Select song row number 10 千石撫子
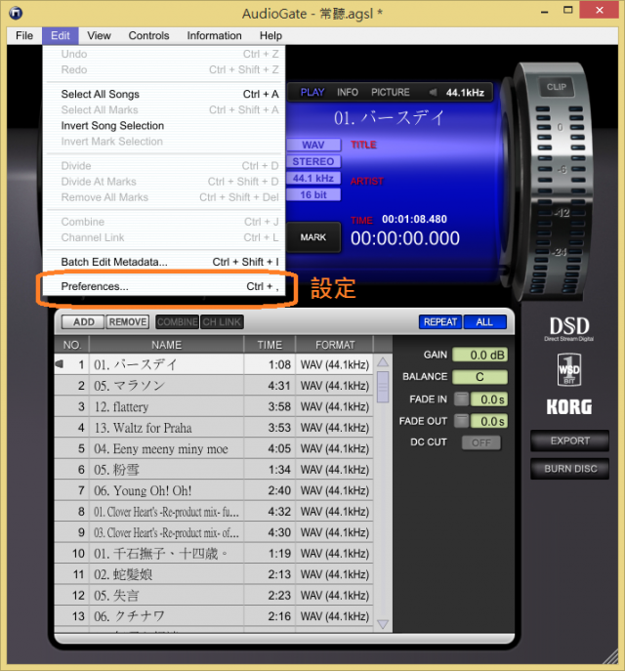 coord(214,553)
